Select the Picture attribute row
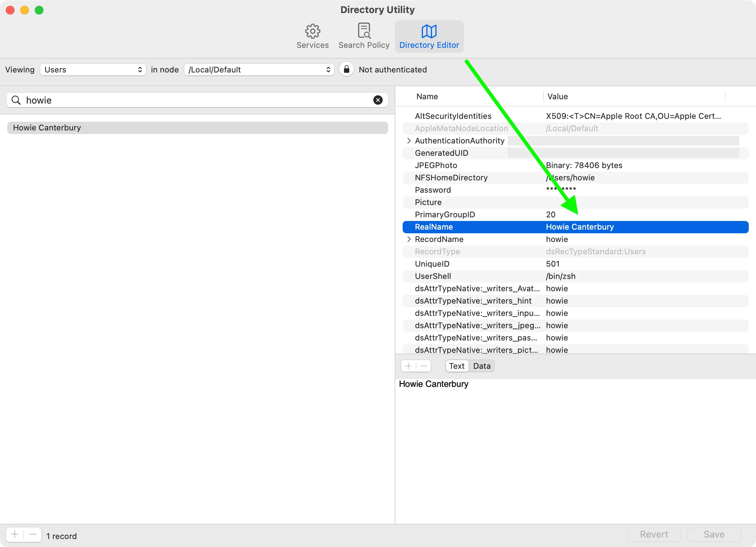This screenshot has width=756, height=547. coord(576,202)
